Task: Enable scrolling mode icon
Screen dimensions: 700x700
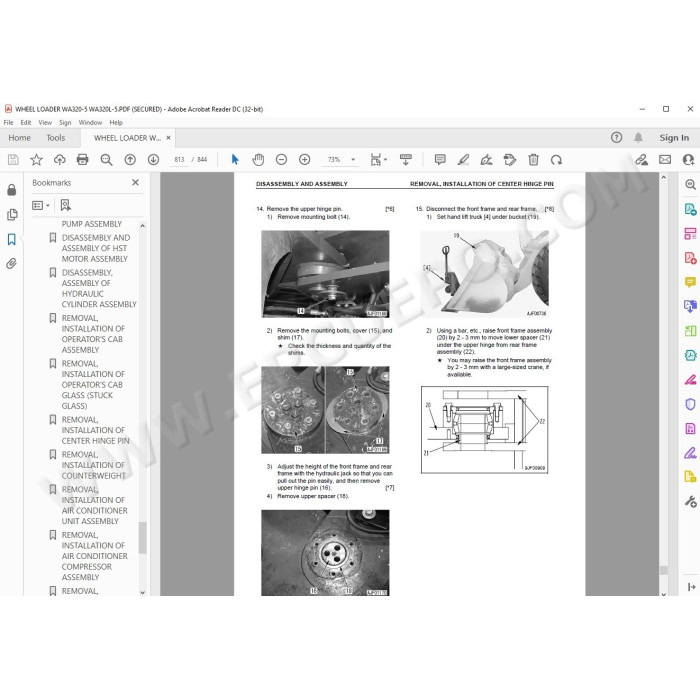Action: (405, 159)
